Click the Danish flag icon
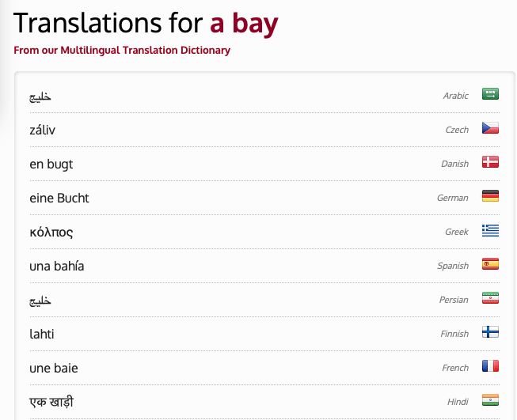This screenshot has height=420, width=517. [x=490, y=162]
